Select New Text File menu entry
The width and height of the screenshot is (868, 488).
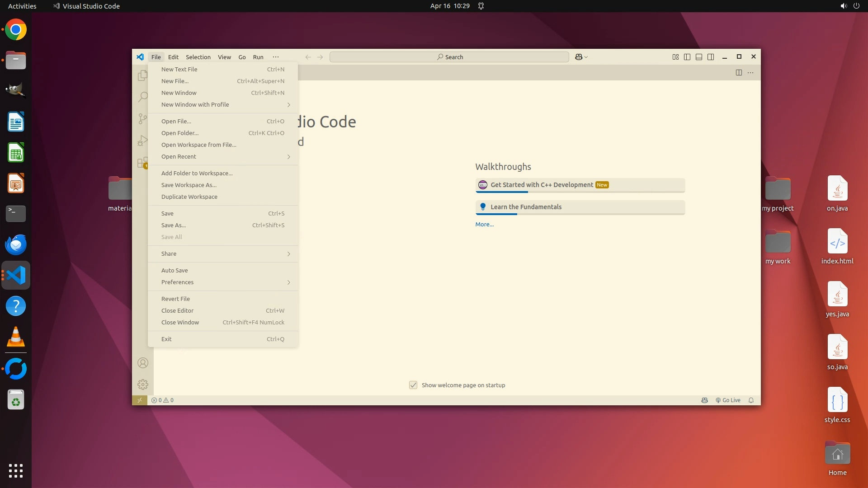click(x=179, y=70)
